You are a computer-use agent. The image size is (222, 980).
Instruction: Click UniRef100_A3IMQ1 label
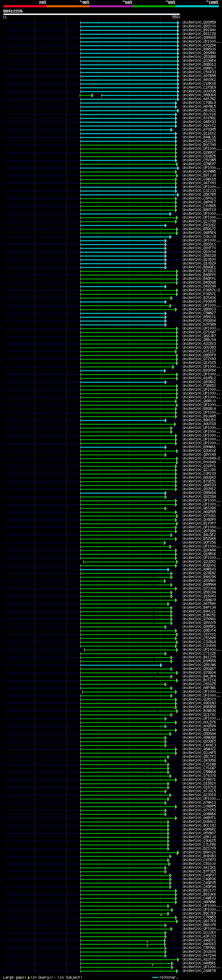[199, 118]
